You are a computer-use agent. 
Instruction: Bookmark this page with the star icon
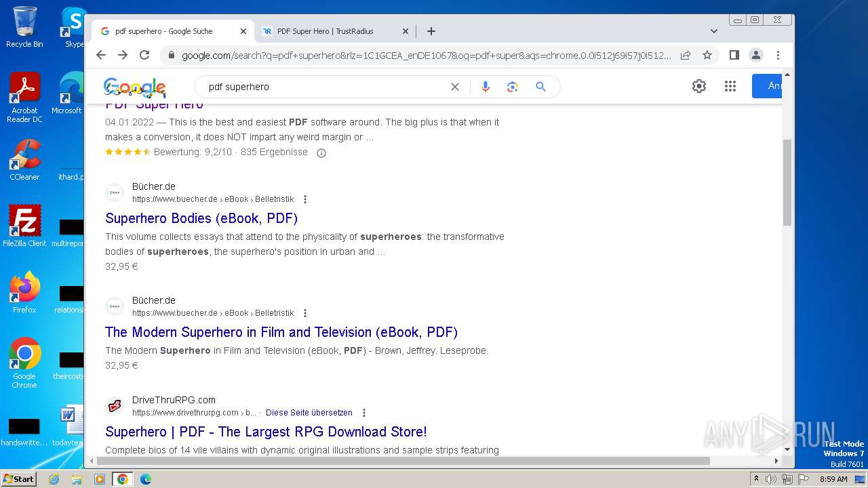tap(707, 55)
